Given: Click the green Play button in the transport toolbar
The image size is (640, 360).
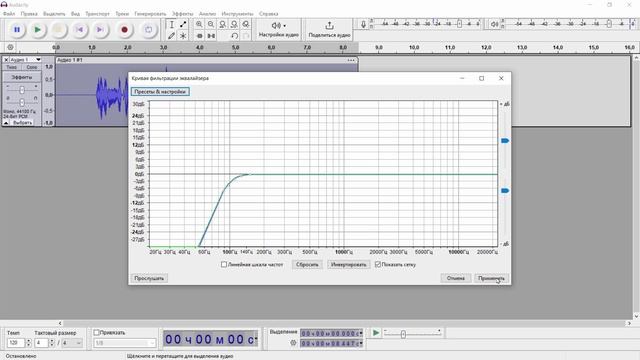Looking at the screenshot, I should [38, 29].
